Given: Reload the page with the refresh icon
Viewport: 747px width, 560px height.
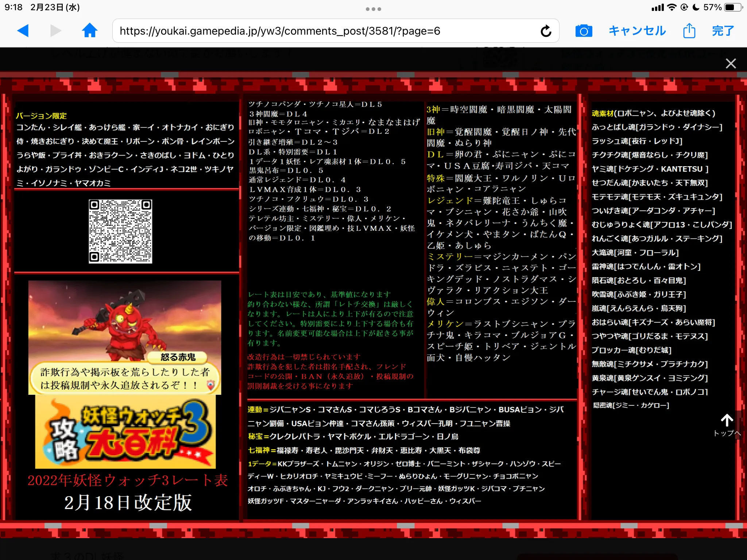Looking at the screenshot, I should tap(546, 31).
